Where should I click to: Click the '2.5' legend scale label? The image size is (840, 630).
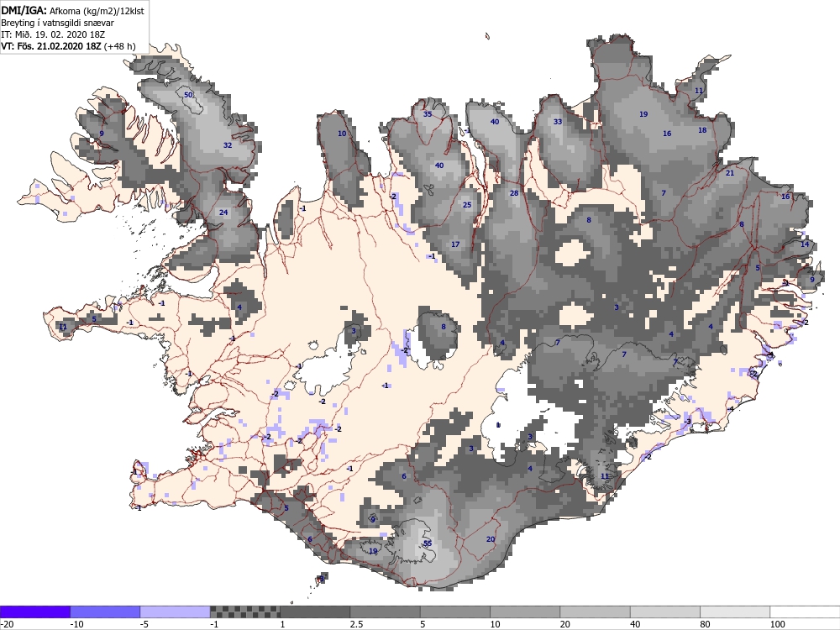click(x=356, y=624)
